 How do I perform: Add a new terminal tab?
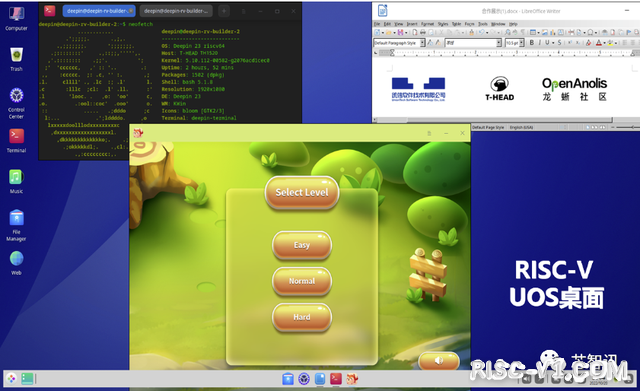pos(224,11)
